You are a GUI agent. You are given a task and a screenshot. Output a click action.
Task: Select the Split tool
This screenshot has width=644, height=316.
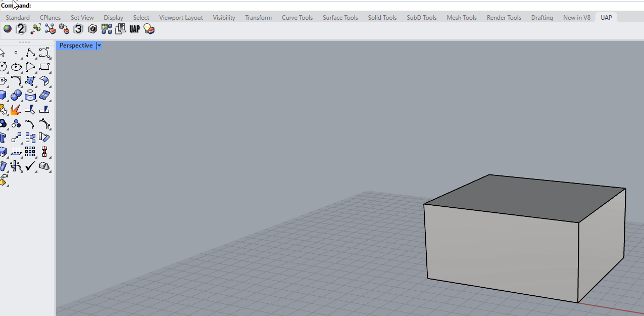pyautogui.click(x=44, y=109)
